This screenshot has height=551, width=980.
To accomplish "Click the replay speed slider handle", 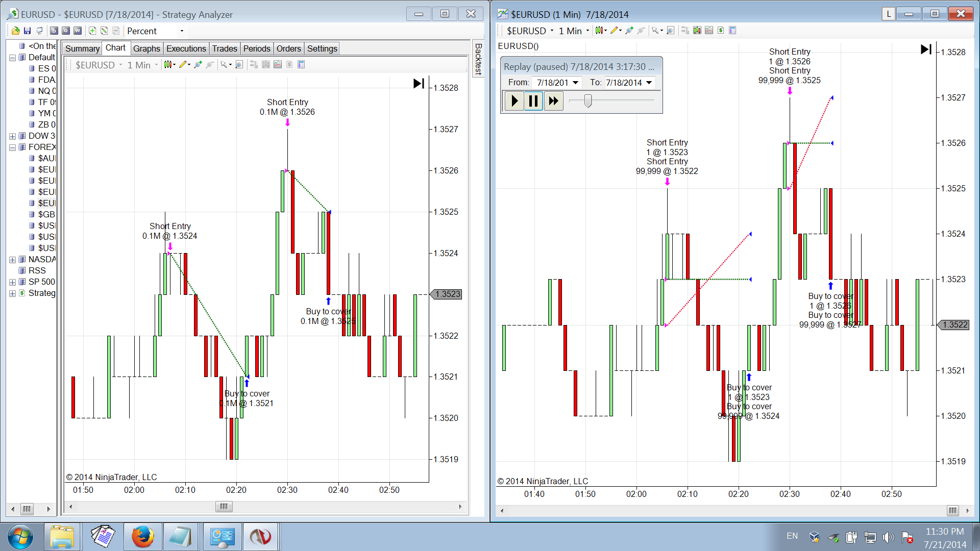I will click(x=588, y=101).
